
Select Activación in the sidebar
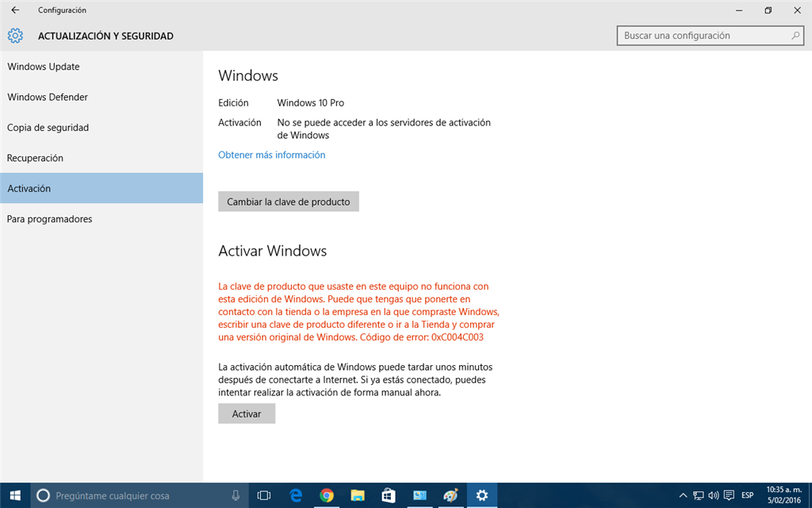(101, 188)
